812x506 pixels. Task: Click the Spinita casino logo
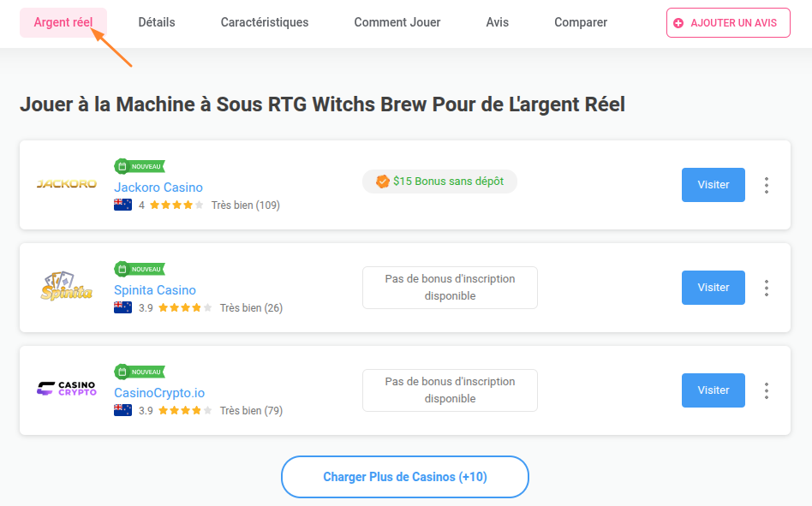click(x=66, y=286)
